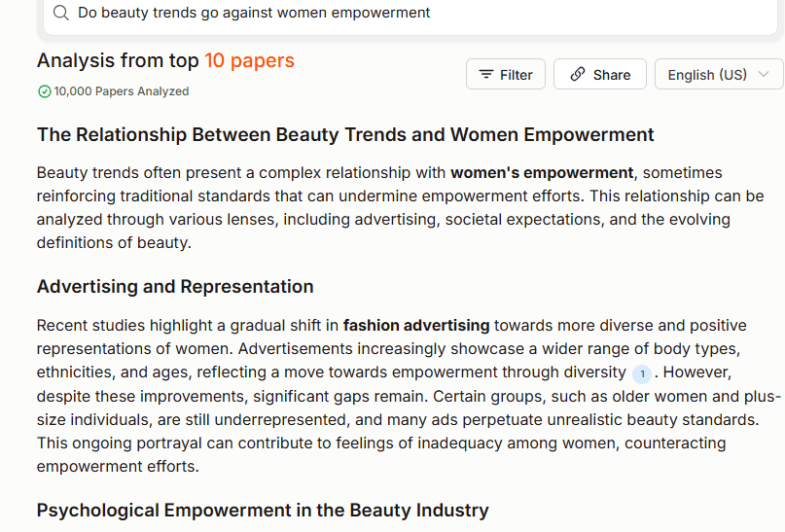
Task: Open the English (US) language dropdown
Action: tap(719, 74)
